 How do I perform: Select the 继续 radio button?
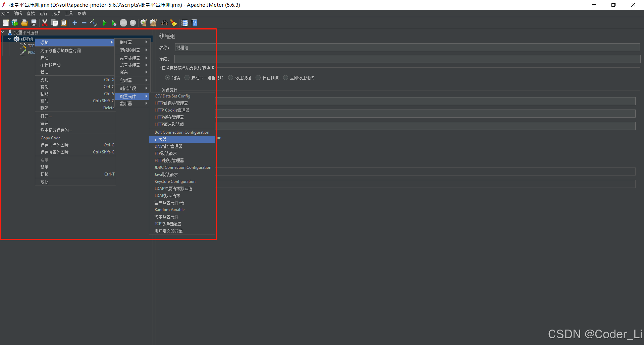click(167, 78)
